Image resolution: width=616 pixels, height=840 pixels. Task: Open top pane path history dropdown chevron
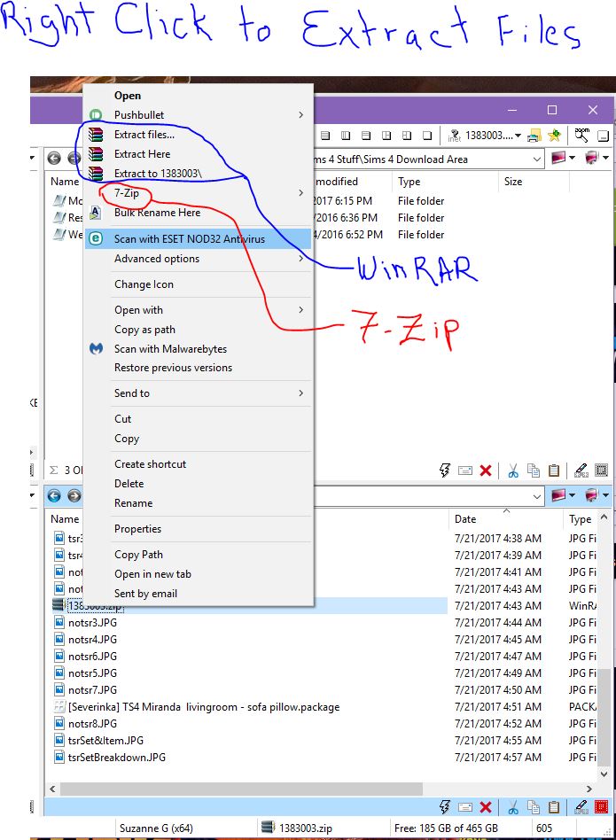537,159
